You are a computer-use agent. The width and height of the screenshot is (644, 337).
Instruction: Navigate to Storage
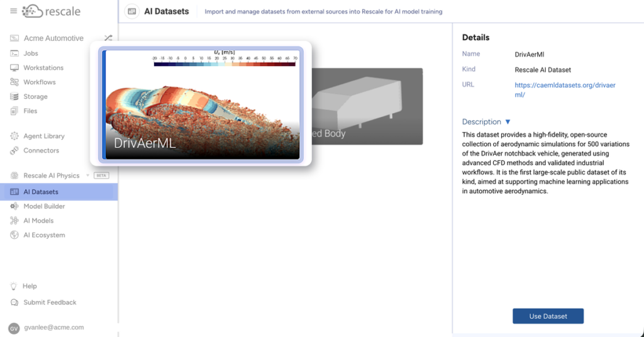pyautogui.click(x=35, y=96)
